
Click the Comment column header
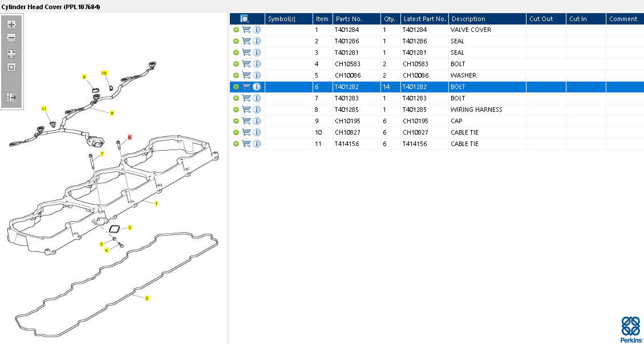pos(625,19)
